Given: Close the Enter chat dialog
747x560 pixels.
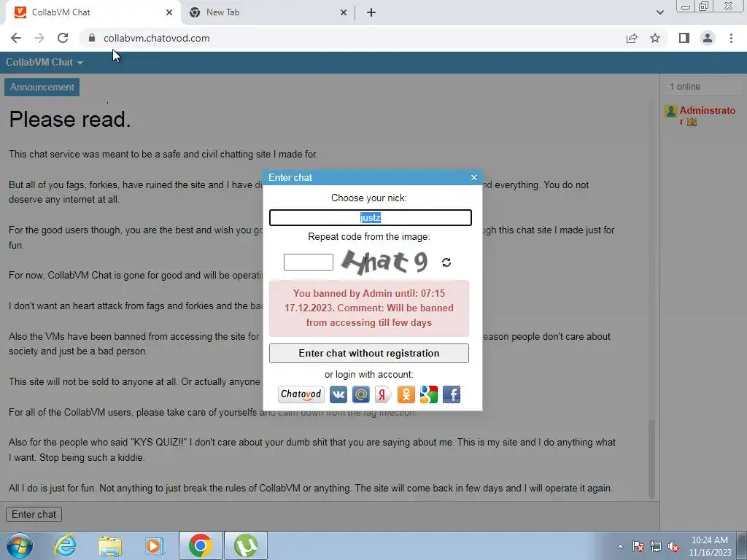Looking at the screenshot, I should click(x=474, y=177).
